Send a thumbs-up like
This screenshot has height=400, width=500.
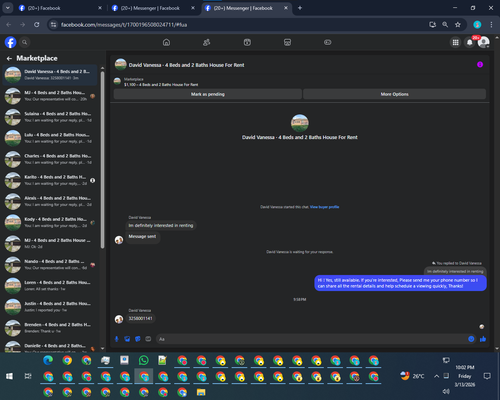(483, 339)
